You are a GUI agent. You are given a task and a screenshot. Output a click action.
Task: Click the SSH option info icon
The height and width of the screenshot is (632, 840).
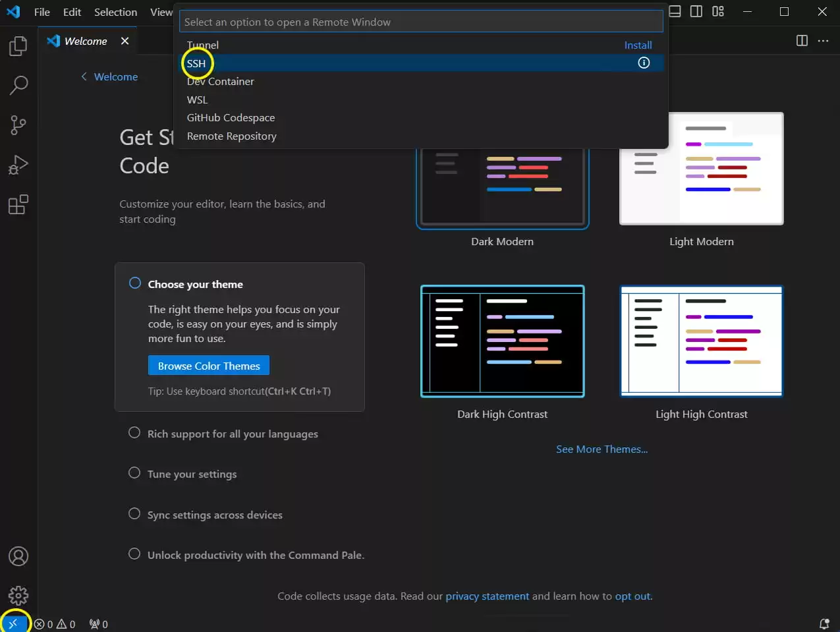pos(644,63)
